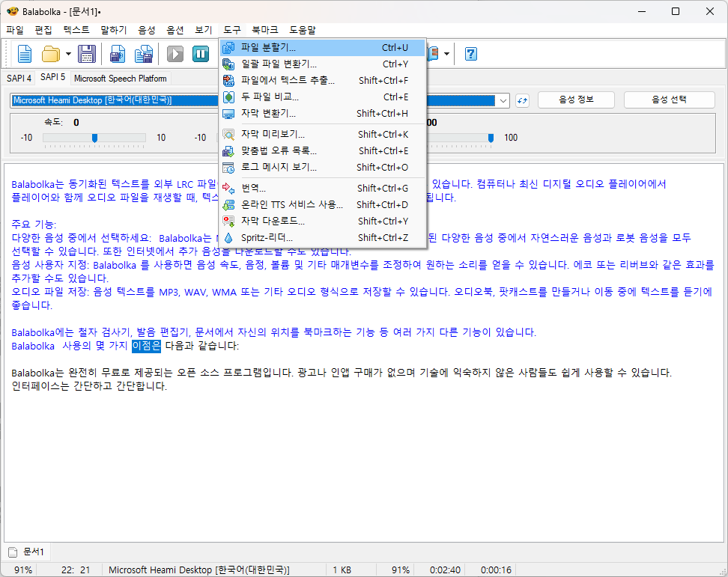Open the voice selection combo box arrow
The height and width of the screenshot is (577, 728).
click(x=503, y=100)
